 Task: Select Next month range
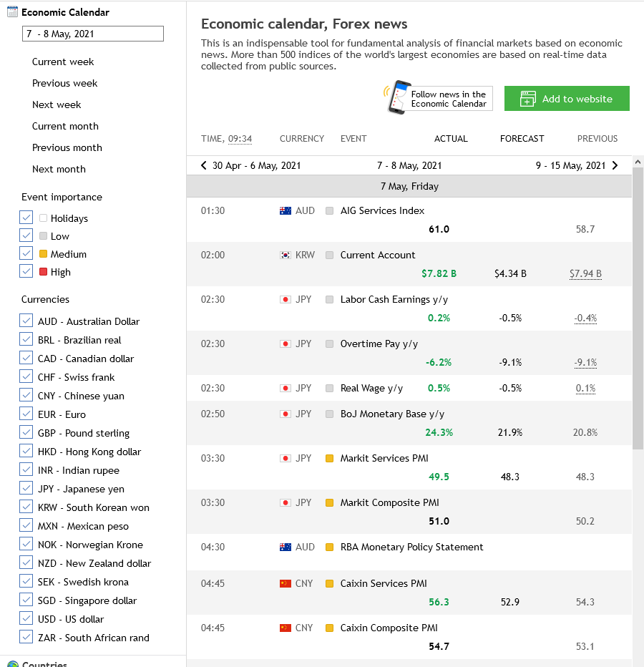point(59,169)
